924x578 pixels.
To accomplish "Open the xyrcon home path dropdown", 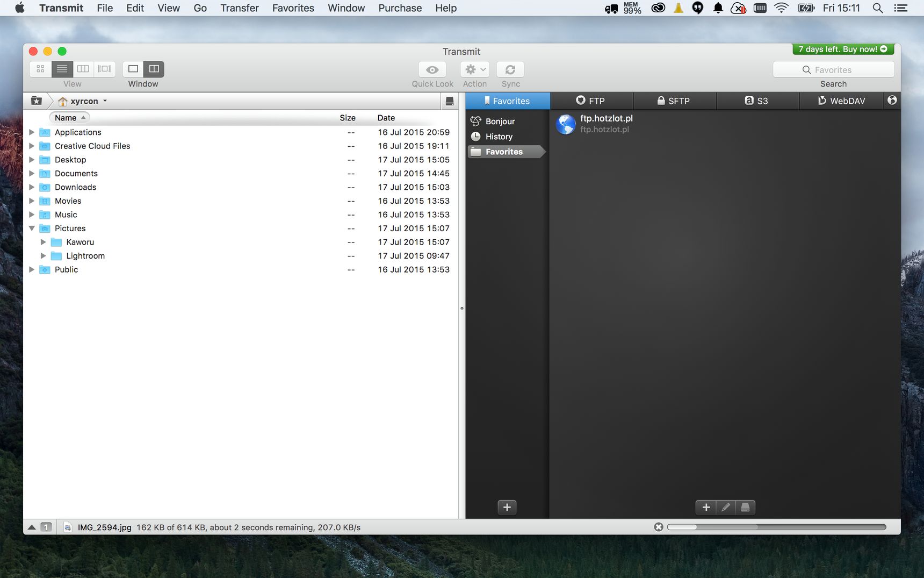I will coord(83,101).
